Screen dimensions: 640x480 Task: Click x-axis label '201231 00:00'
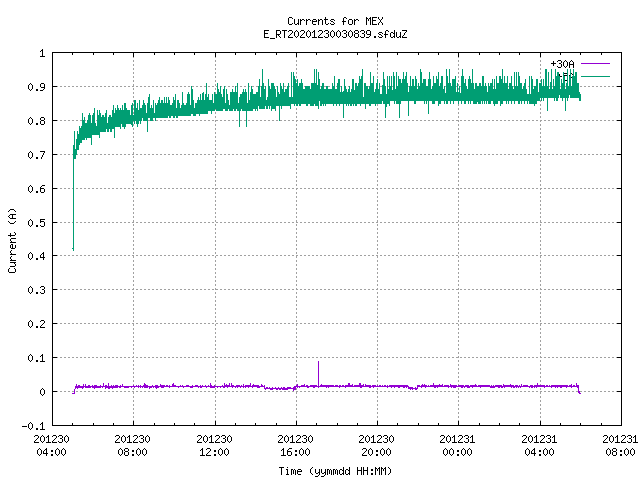pyautogui.click(x=458, y=446)
